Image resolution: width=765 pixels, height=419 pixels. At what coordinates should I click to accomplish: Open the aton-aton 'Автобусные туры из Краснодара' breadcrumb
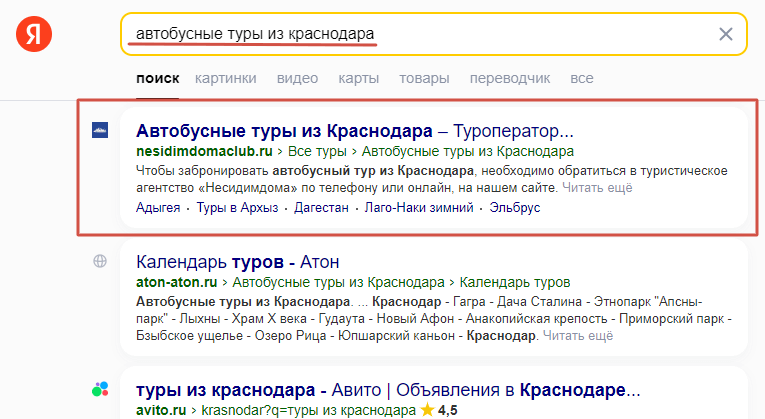tap(338, 282)
